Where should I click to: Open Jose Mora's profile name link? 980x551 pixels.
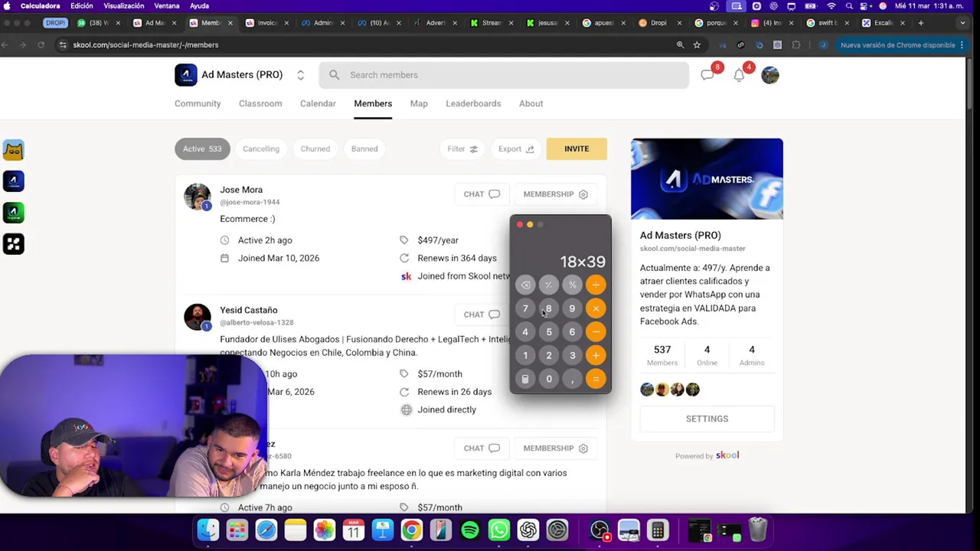(241, 190)
